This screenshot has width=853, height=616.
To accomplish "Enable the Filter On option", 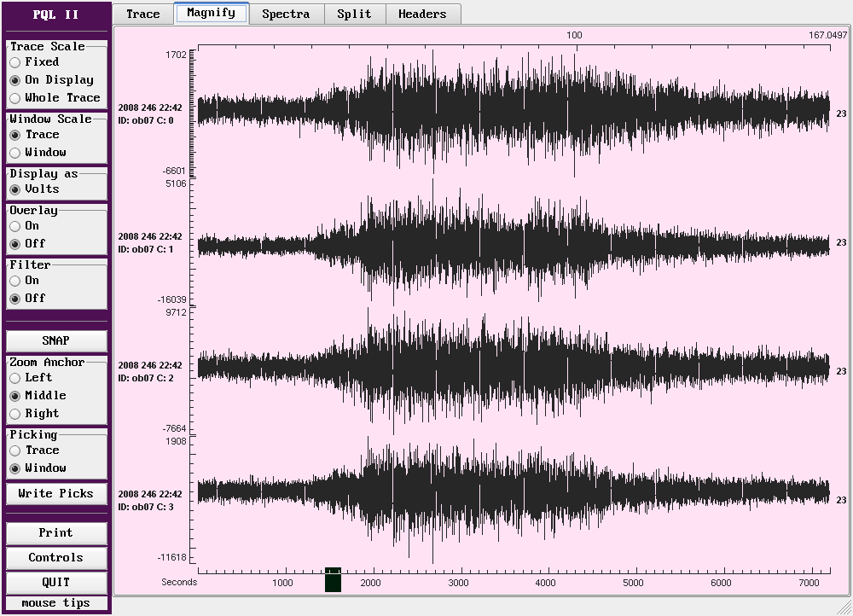I will [15, 281].
